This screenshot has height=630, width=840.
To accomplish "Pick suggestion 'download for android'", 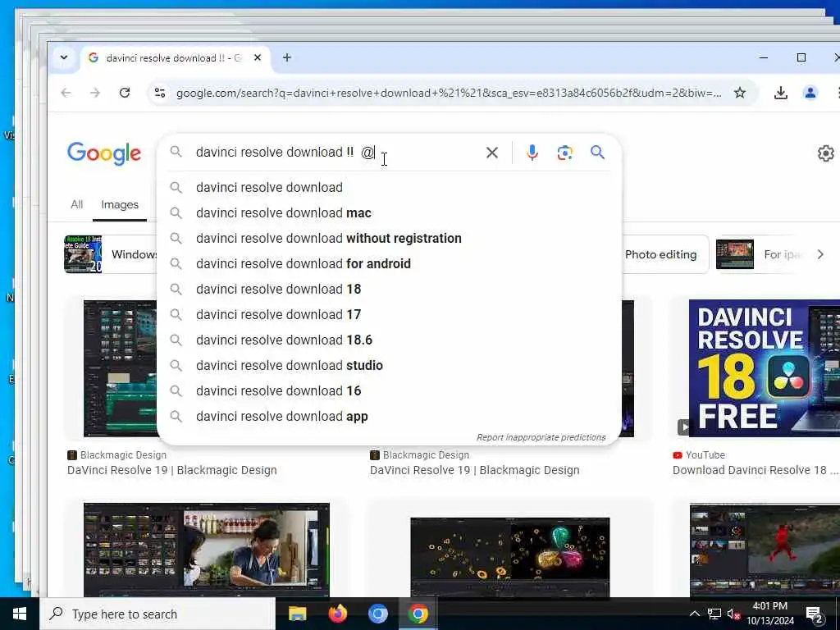I will [390, 263].
